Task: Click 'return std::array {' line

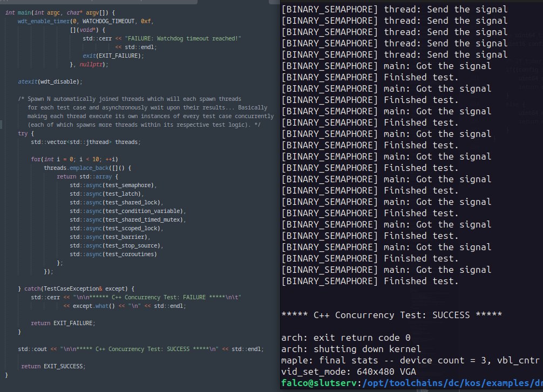Action: tap(87, 176)
